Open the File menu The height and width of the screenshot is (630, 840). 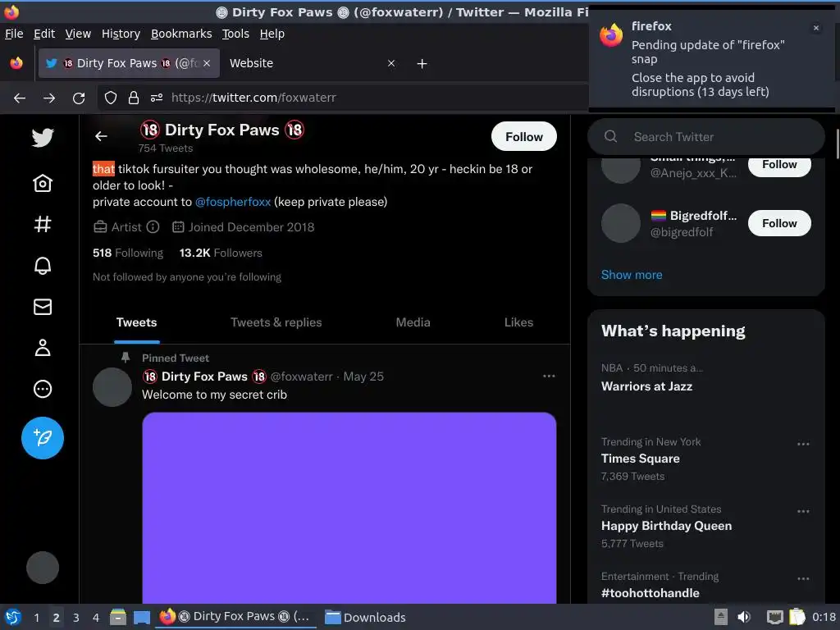14,34
